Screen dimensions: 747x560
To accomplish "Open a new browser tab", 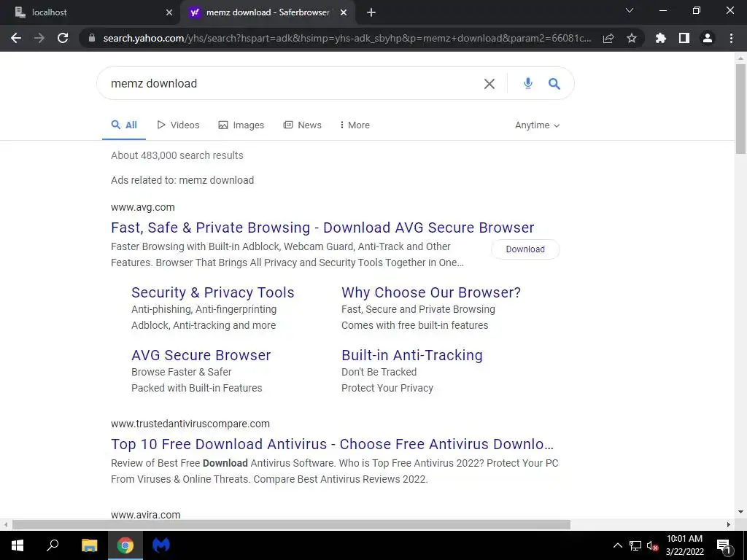I will click(x=371, y=12).
